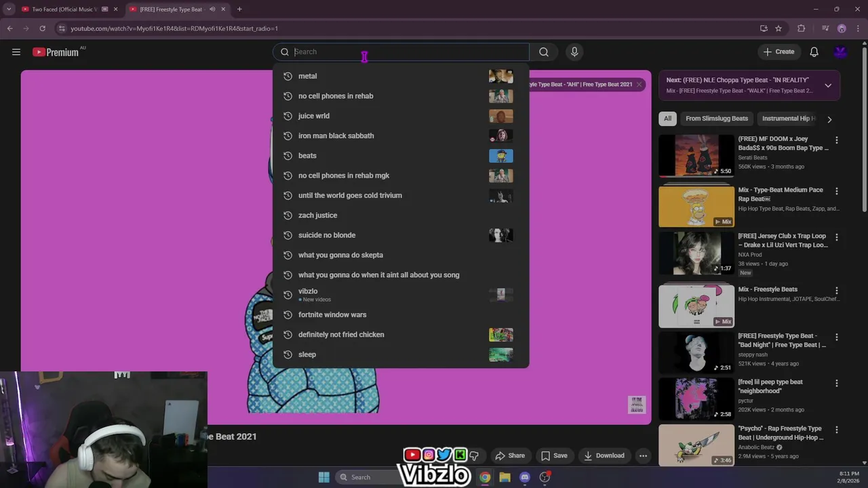Image resolution: width=868 pixels, height=488 pixels.
Task: Select 'From Slimslugg Beats' filter chip
Action: tap(717, 119)
